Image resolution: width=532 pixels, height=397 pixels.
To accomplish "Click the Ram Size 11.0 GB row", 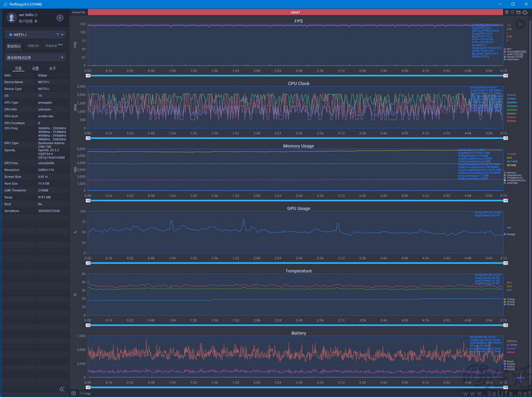I will click(x=35, y=184).
